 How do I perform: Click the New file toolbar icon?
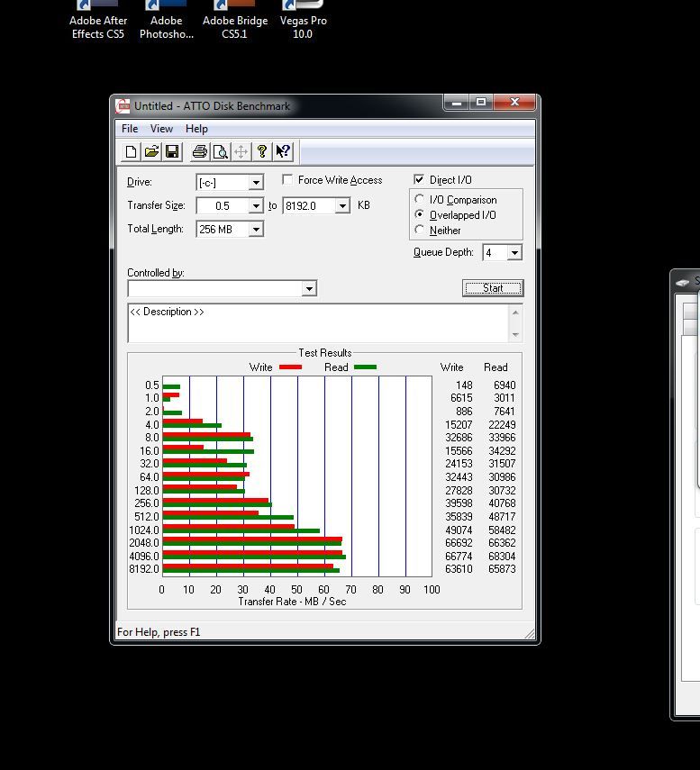(131, 152)
